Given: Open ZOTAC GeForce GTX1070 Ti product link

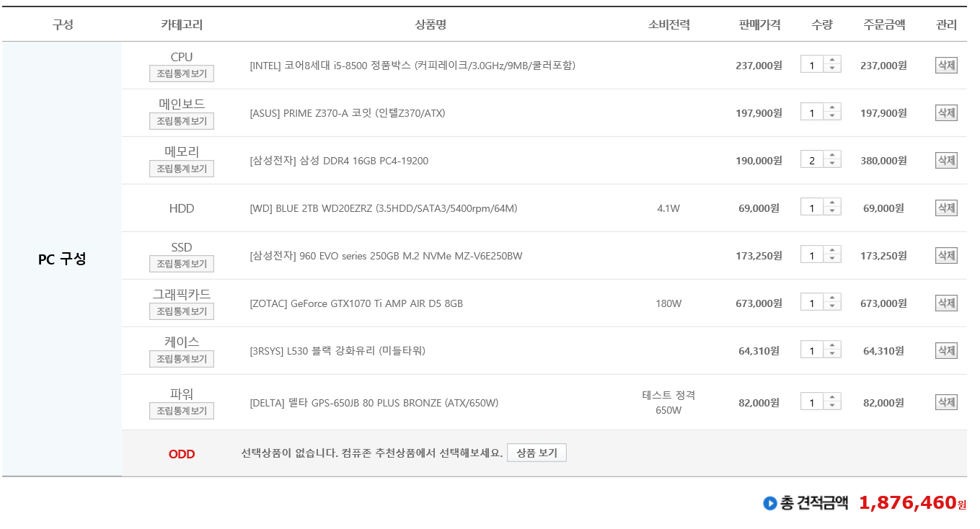Looking at the screenshot, I should (356, 303).
